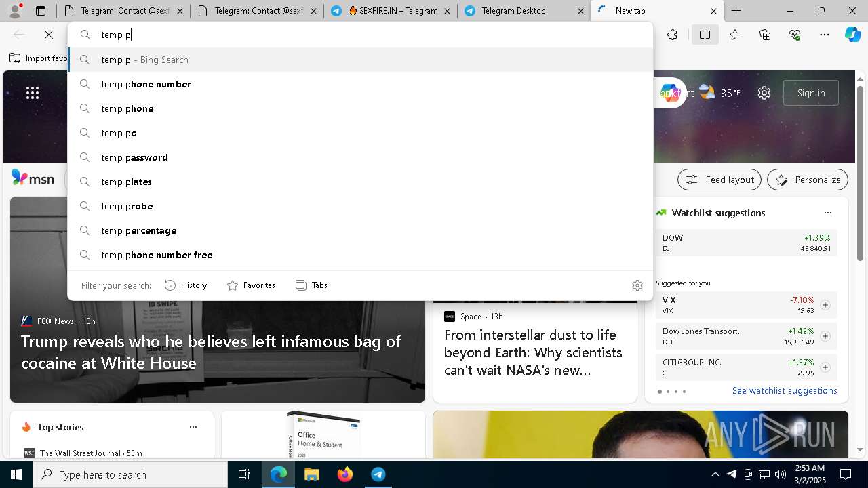
Task: Select 'temp probe' suggestion
Action: coord(360,206)
